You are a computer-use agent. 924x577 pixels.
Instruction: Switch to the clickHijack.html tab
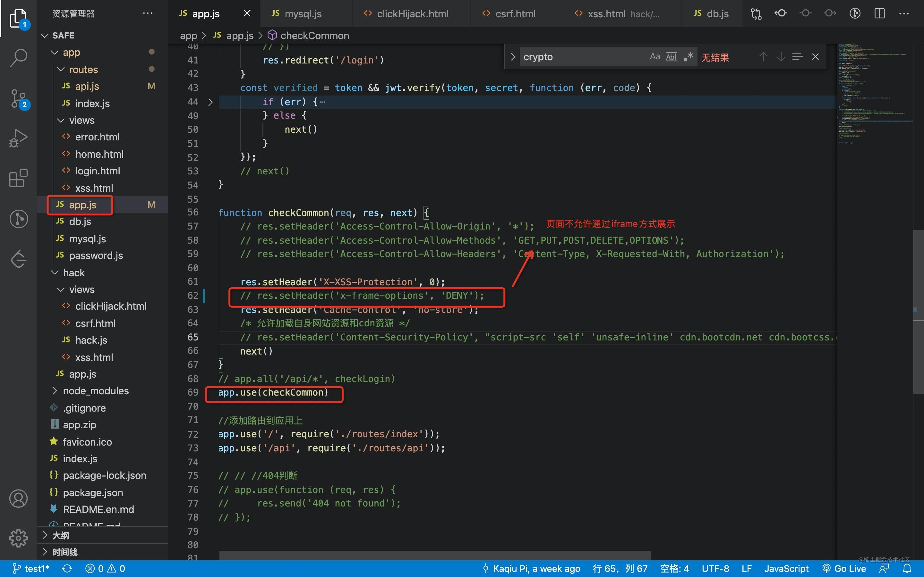412,14
